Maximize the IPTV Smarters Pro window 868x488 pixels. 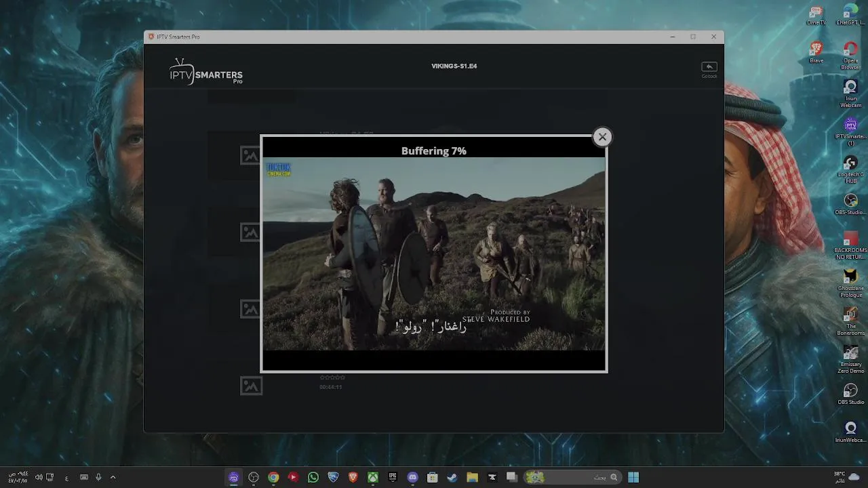tap(693, 37)
